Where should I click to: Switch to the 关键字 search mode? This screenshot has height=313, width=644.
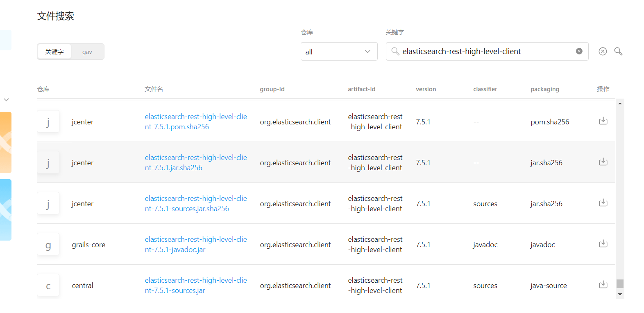pyautogui.click(x=54, y=52)
